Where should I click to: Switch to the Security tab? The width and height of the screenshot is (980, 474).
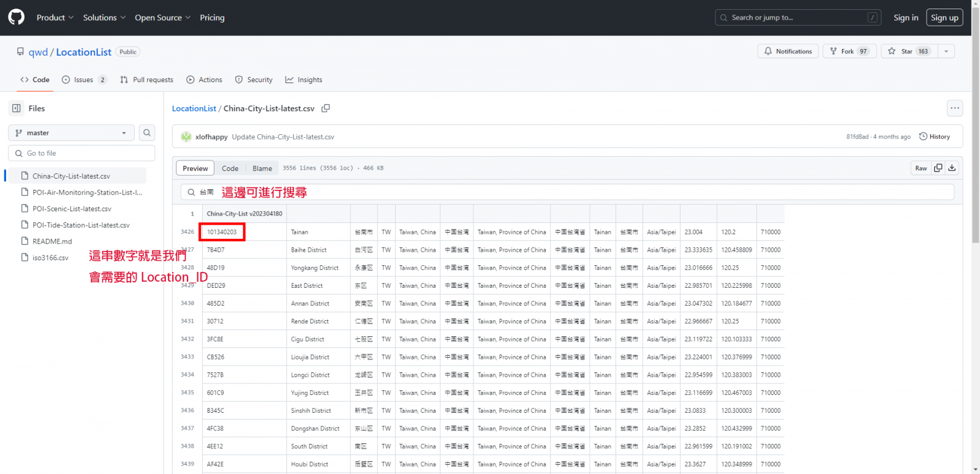pos(254,80)
